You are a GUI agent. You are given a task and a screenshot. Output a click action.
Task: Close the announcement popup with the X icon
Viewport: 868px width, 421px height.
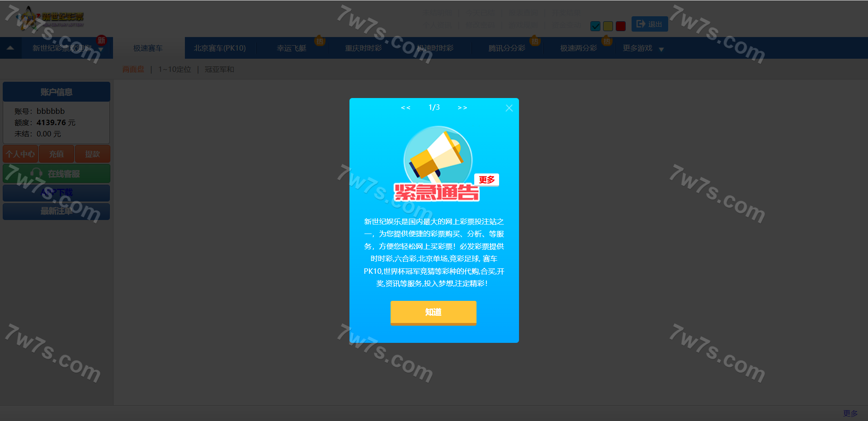tap(509, 108)
